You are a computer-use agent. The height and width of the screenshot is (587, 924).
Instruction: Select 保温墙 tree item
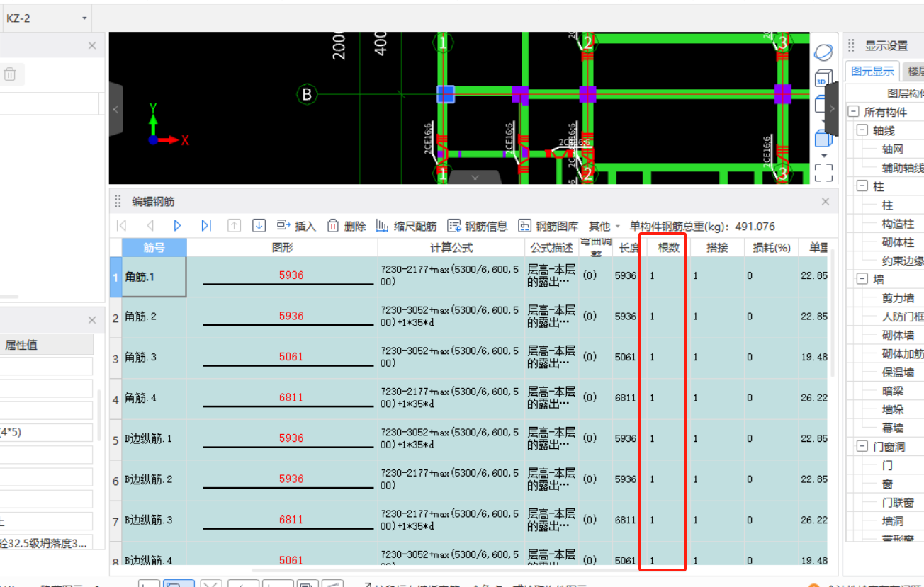pos(898,372)
